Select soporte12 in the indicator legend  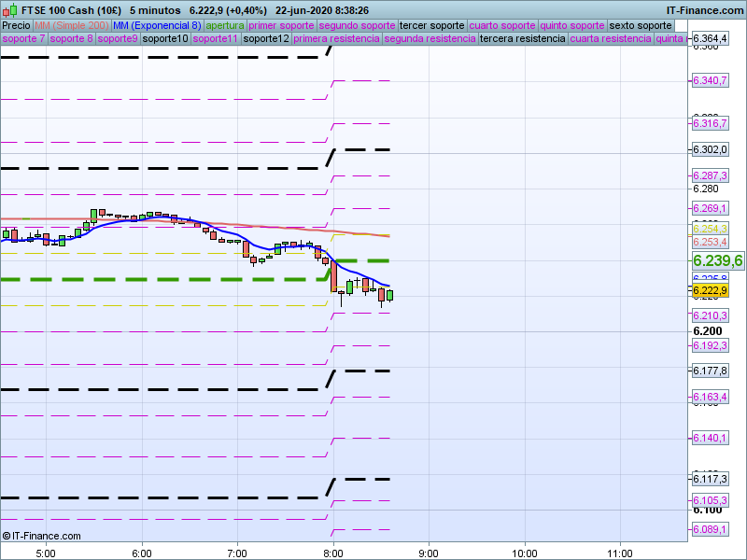[x=265, y=39]
